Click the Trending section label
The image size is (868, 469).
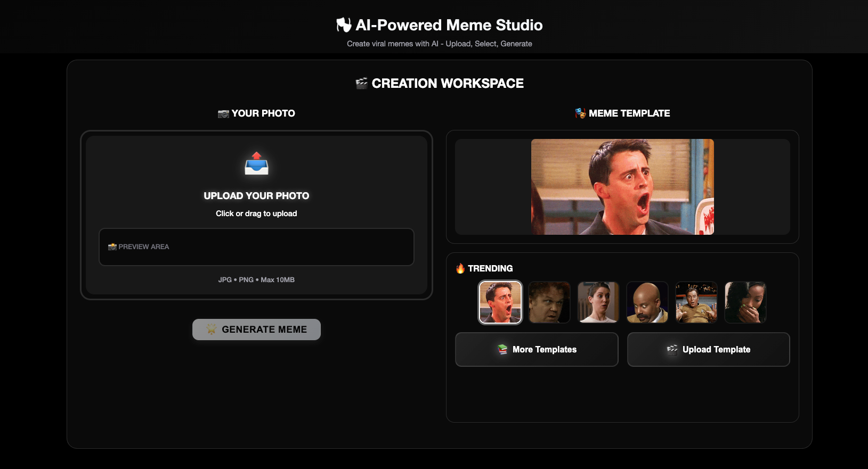point(490,268)
